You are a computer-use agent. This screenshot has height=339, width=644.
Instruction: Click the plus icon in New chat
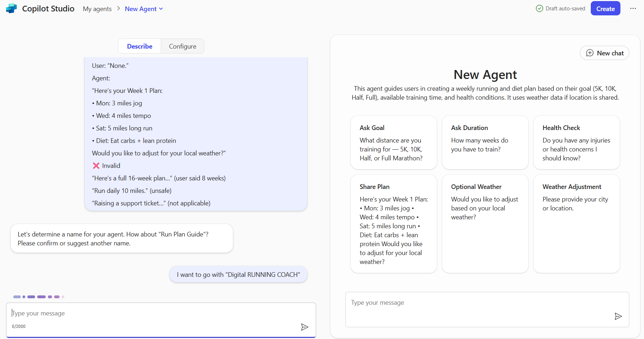[x=590, y=53]
